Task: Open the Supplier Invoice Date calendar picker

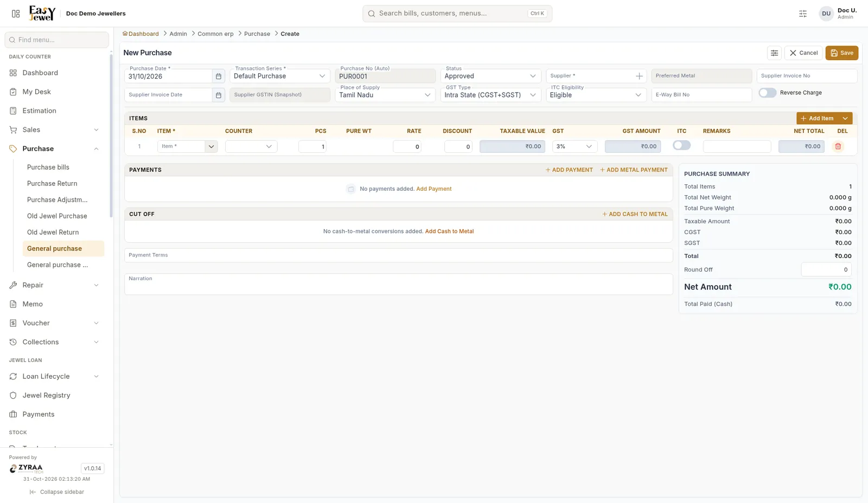Action: click(x=219, y=95)
